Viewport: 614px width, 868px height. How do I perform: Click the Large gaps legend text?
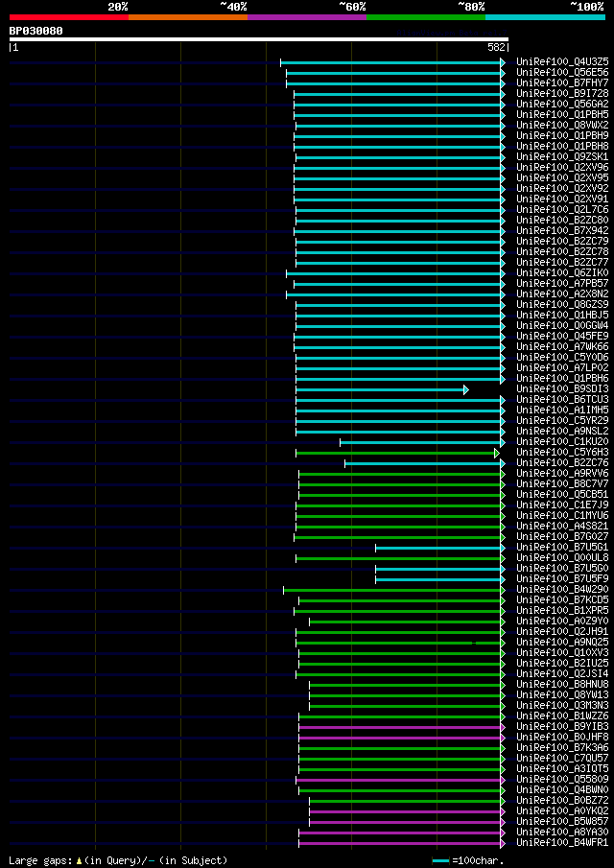point(118,860)
